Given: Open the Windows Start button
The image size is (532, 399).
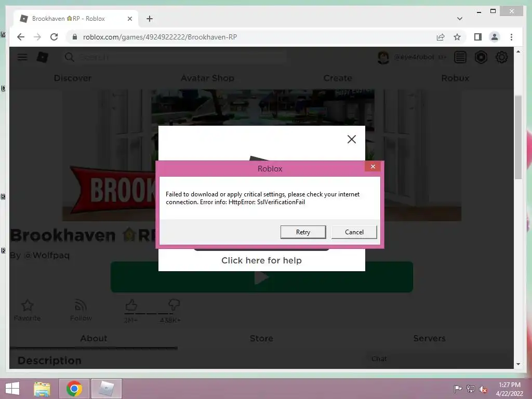Looking at the screenshot, I should point(12,389).
